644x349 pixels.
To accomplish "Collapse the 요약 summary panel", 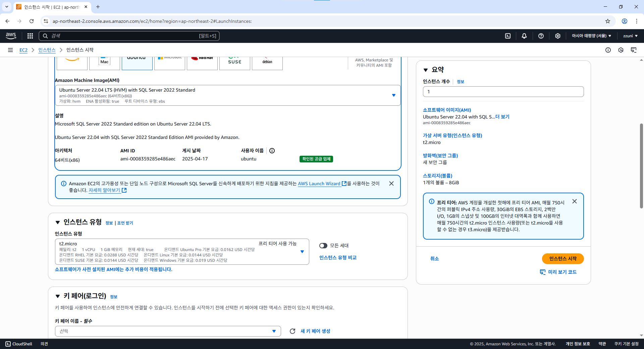I will click(x=426, y=70).
